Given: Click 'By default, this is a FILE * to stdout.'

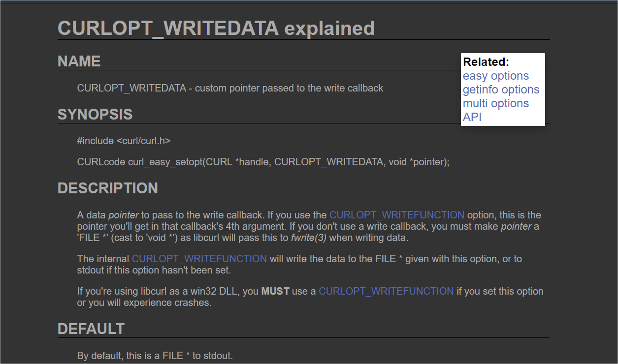Looking at the screenshot, I should [x=155, y=356].
